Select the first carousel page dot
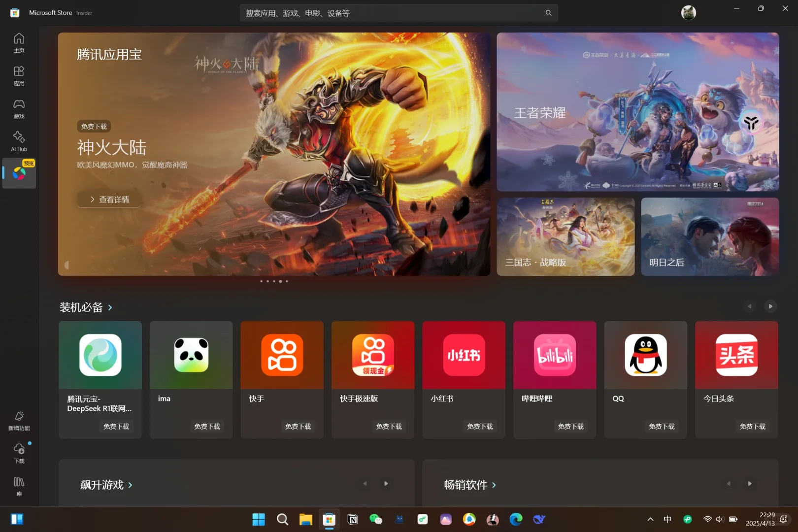This screenshot has width=798, height=532. (x=261, y=281)
